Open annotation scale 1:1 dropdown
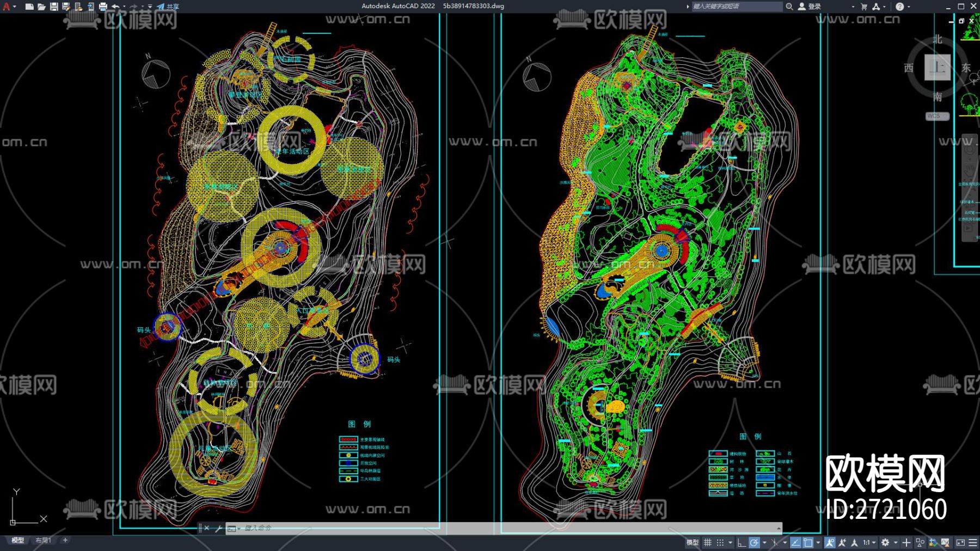Image resolution: width=980 pixels, height=551 pixels. point(868,543)
